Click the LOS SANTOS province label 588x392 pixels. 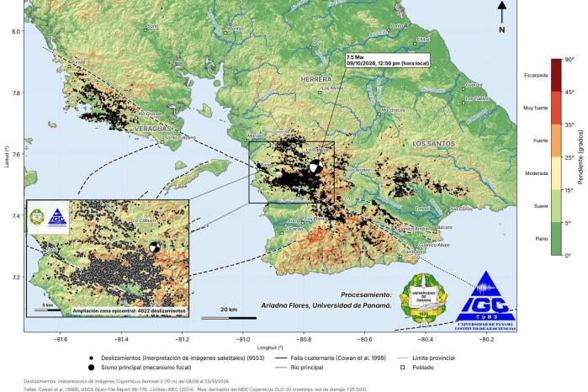[433, 143]
